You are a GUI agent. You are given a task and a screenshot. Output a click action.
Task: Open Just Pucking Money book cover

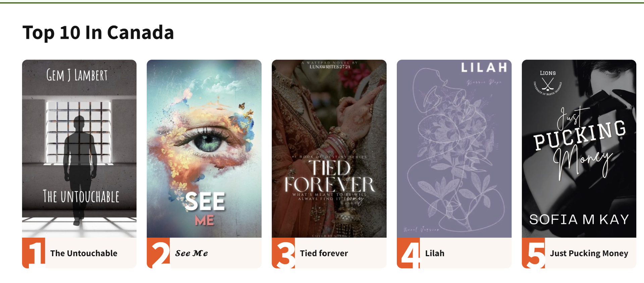pyautogui.click(x=579, y=149)
